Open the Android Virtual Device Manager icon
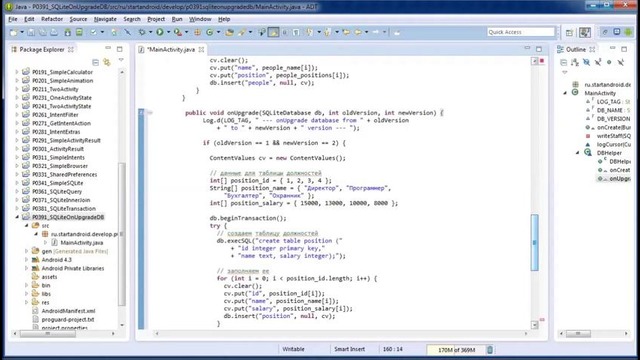640x360 pixels. tap(79, 32)
